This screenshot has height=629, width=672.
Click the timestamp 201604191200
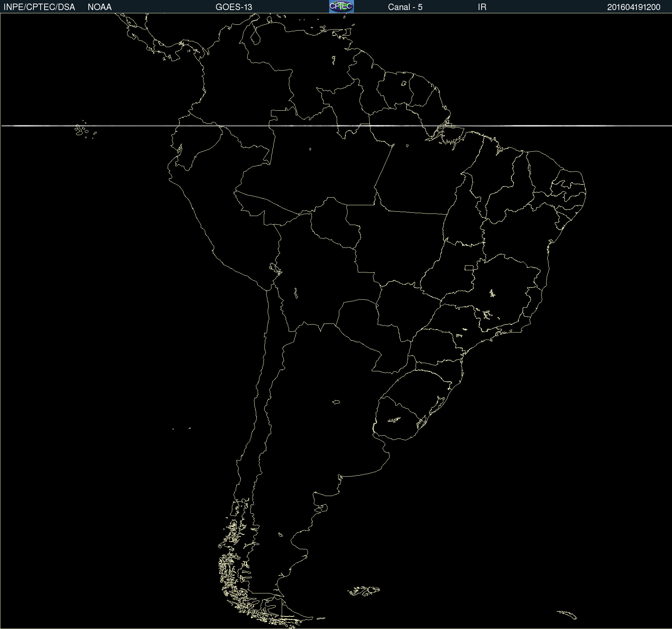[x=634, y=7]
